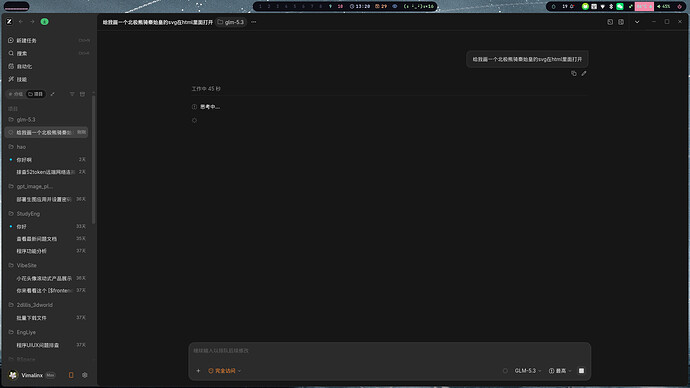This screenshot has height=388, width=690.
Task: Switch to the group view toggle
Action: coord(16,94)
